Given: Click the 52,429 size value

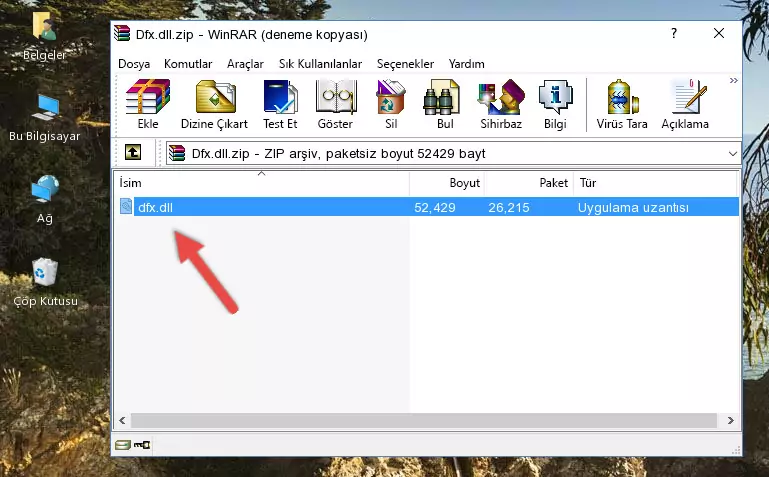Looking at the screenshot, I should [435, 207].
